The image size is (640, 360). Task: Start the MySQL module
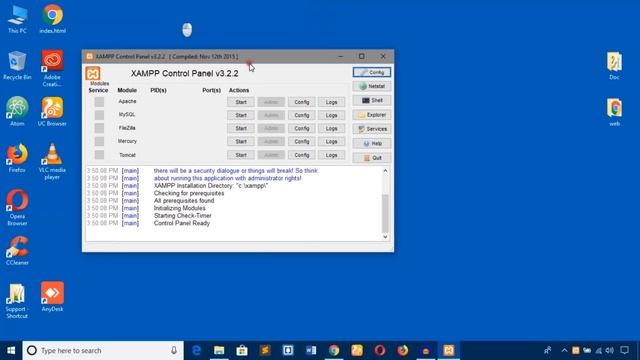click(241, 115)
